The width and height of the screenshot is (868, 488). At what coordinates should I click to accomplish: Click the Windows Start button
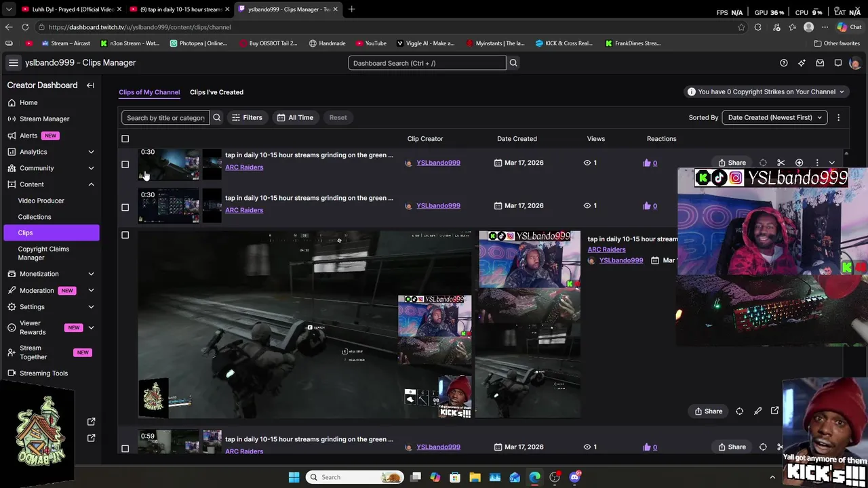click(294, 477)
